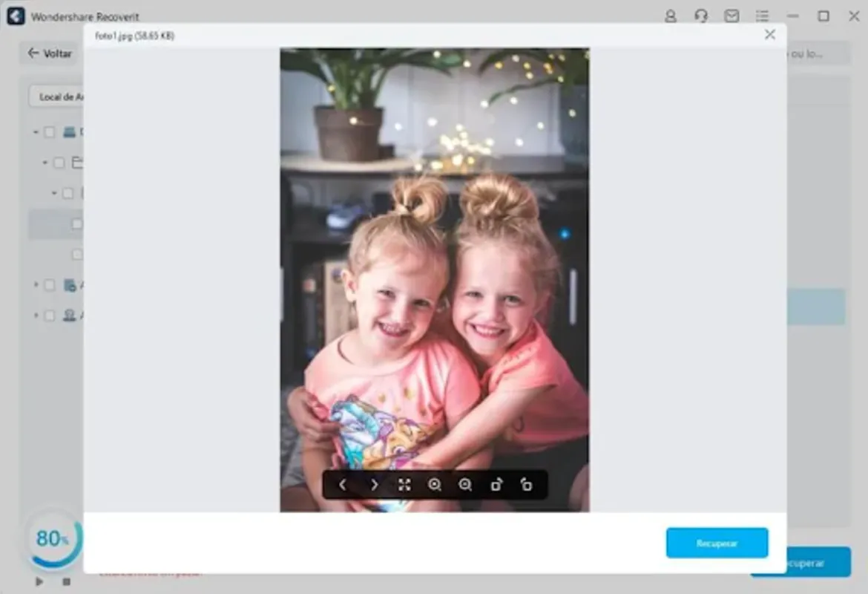Show the previous photo in preview
868x594 pixels.
pos(343,485)
